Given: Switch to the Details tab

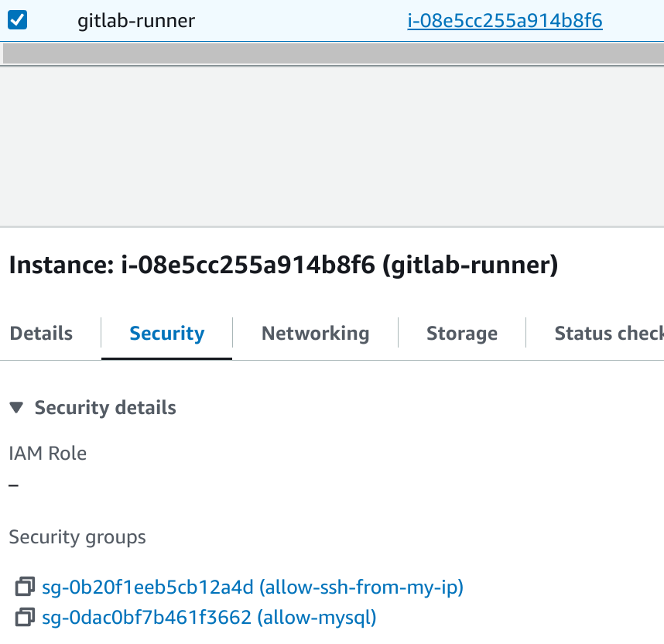Looking at the screenshot, I should 41,334.
